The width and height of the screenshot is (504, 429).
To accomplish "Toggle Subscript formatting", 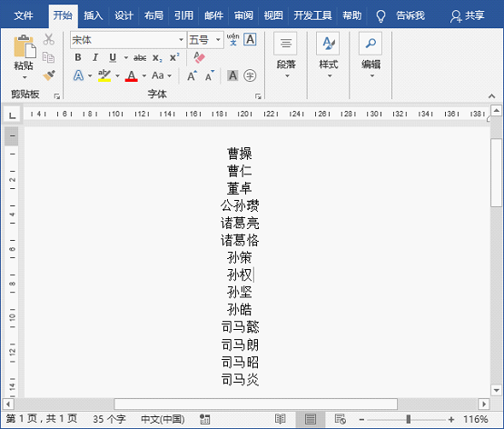I will pos(157,58).
